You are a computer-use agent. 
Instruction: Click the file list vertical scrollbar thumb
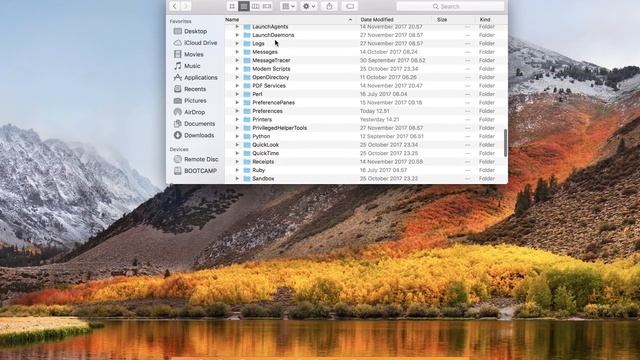click(x=505, y=143)
